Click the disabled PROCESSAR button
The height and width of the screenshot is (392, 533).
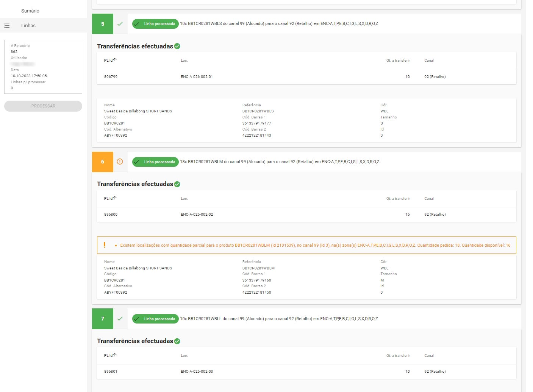[43, 106]
